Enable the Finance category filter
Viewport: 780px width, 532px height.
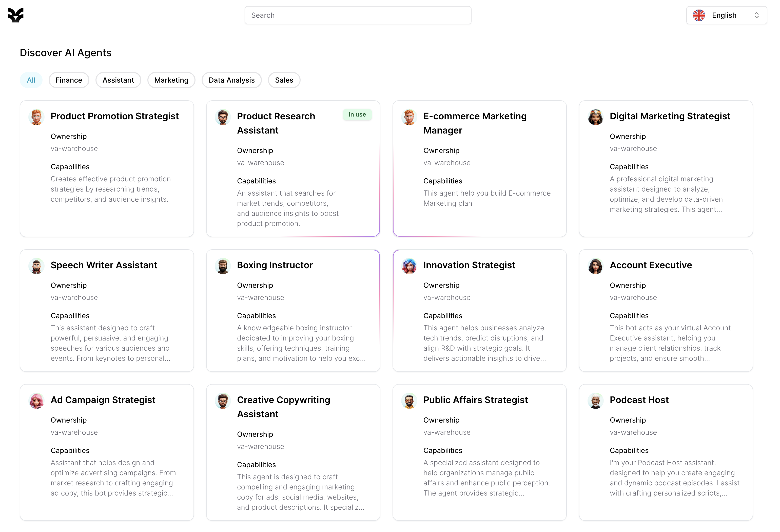pyautogui.click(x=69, y=80)
